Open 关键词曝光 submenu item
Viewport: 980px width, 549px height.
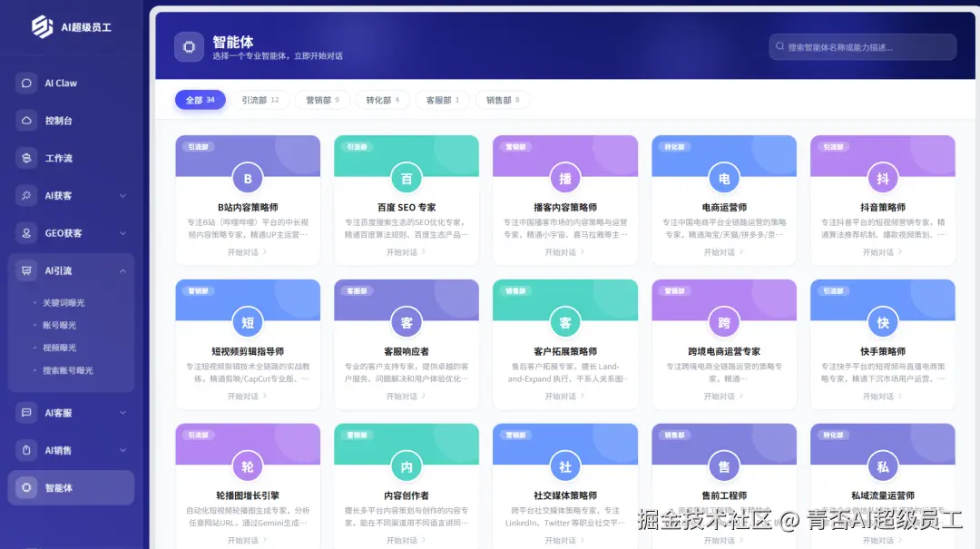(x=64, y=303)
